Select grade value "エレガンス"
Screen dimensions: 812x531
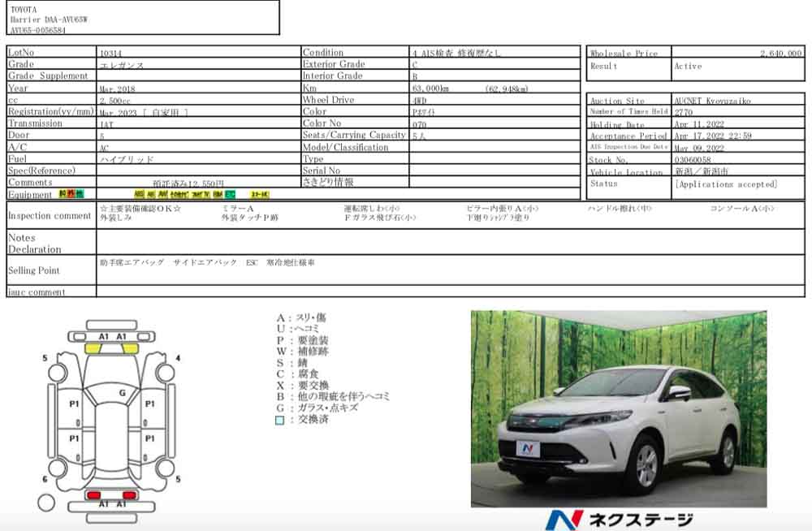pos(121,65)
